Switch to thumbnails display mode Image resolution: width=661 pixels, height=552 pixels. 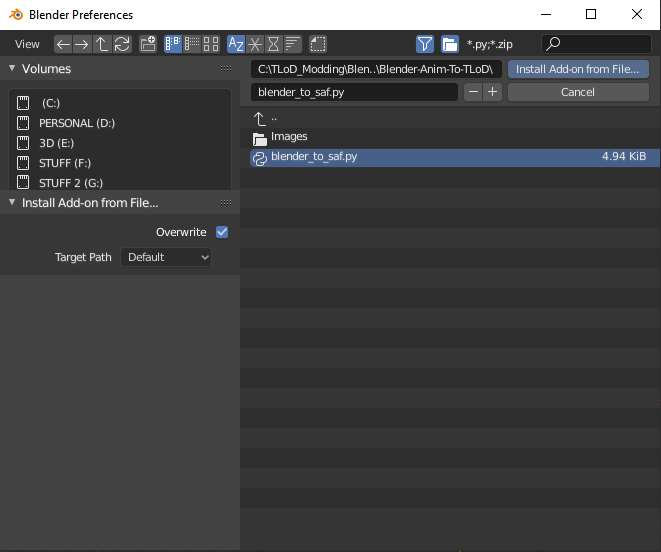pos(211,44)
